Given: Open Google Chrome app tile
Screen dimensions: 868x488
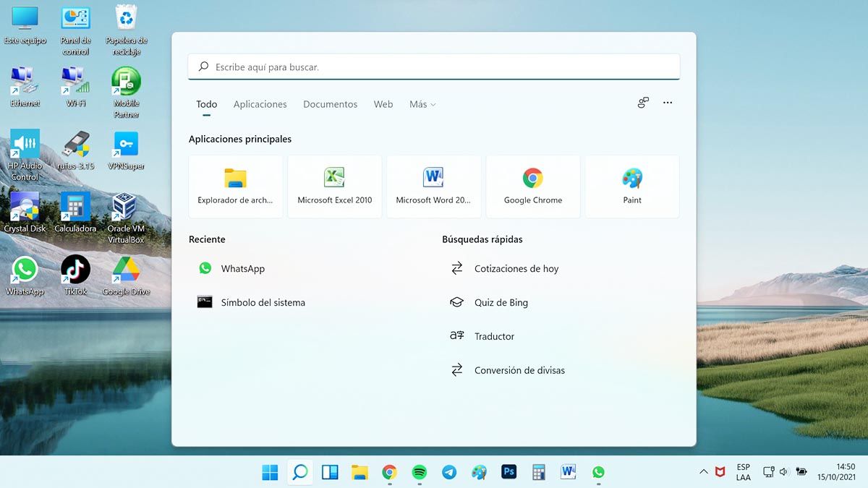Looking at the screenshot, I should (533, 187).
